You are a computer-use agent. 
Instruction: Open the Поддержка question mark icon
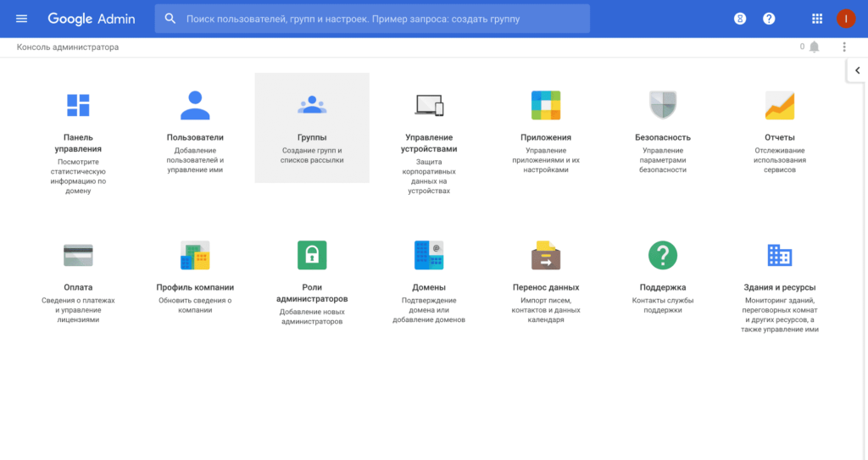(x=663, y=255)
